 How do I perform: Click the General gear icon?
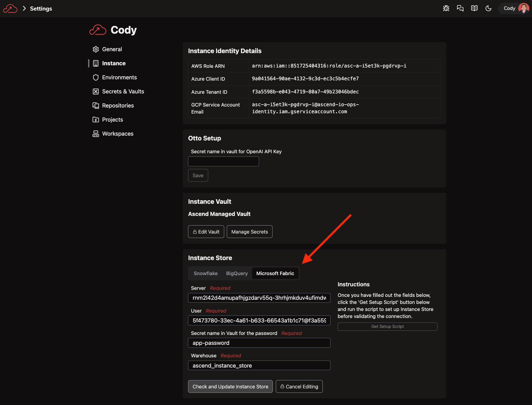coord(96,49)
